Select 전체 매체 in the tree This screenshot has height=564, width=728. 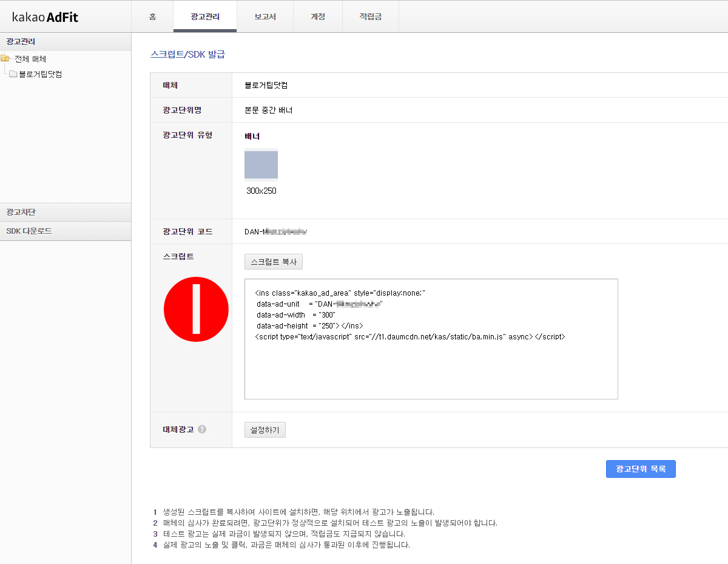click(30, 59)
